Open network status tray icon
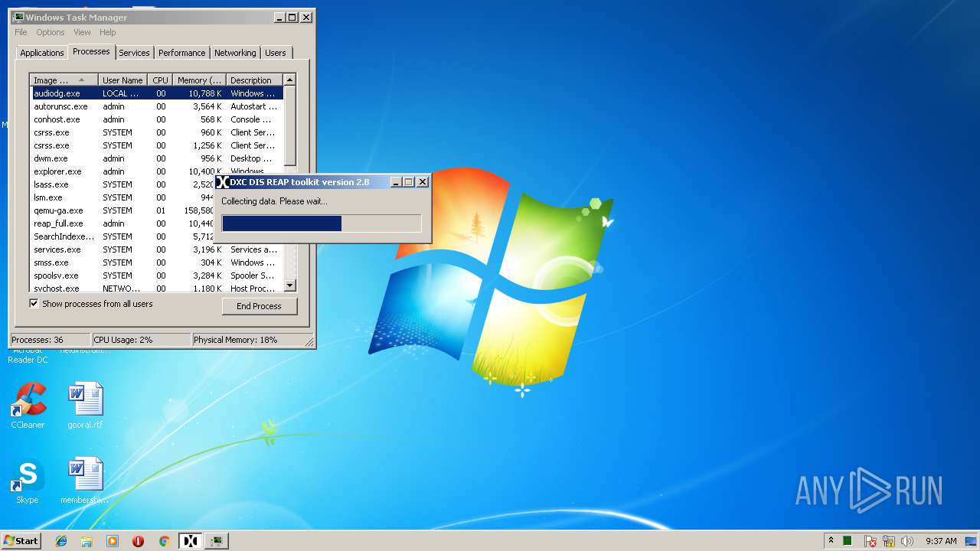 (x=889, y=541)
